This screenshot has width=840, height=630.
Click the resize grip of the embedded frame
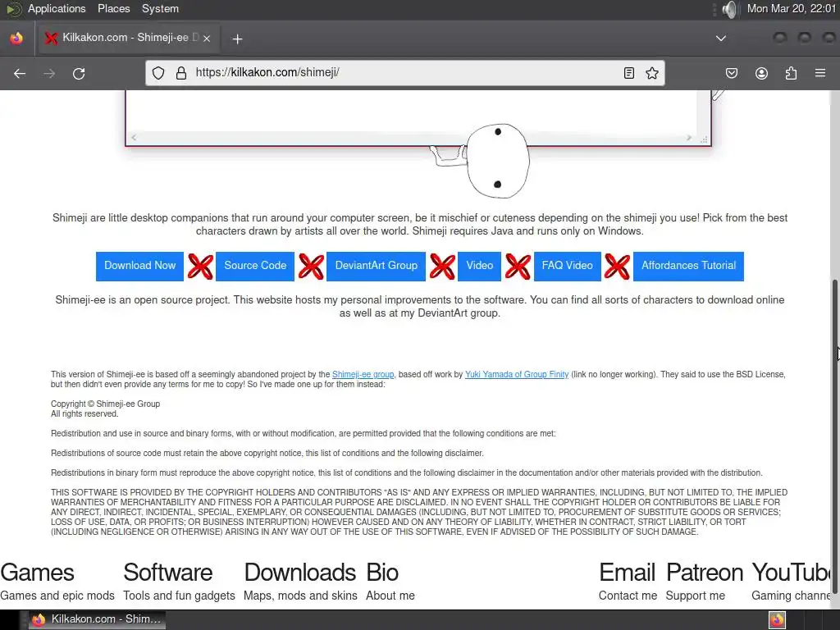704,139
